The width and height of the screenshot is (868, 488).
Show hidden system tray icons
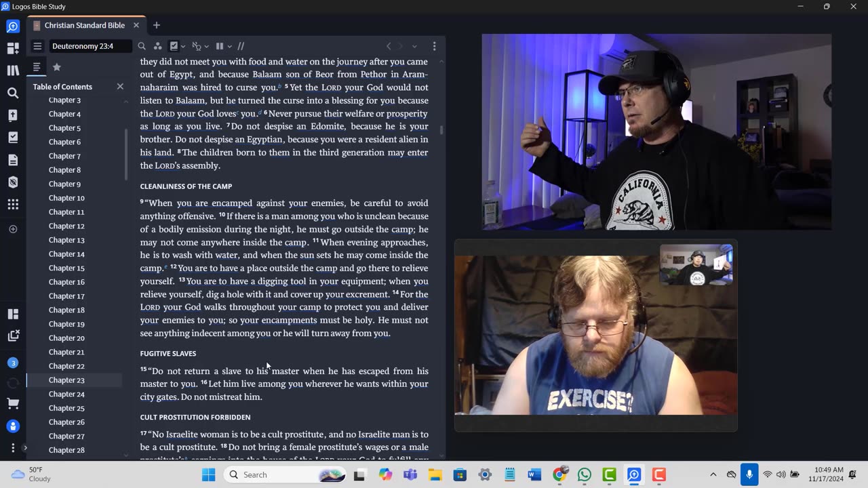[x=713, y=474]
